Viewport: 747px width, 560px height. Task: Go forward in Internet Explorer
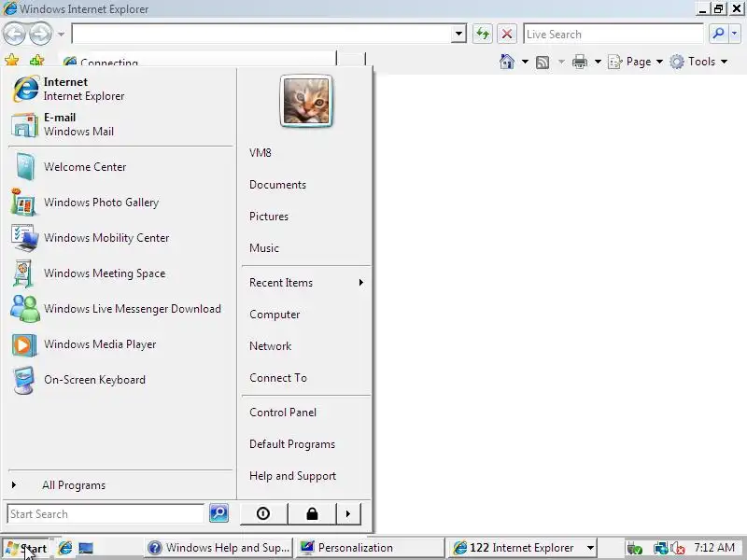pos(40,34)
